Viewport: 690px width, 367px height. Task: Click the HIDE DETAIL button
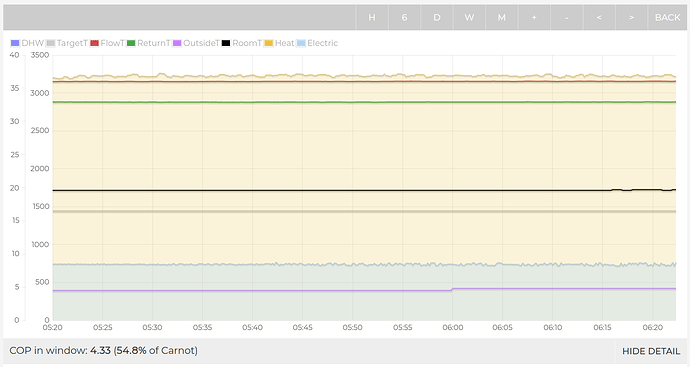(x=651, y=351)
